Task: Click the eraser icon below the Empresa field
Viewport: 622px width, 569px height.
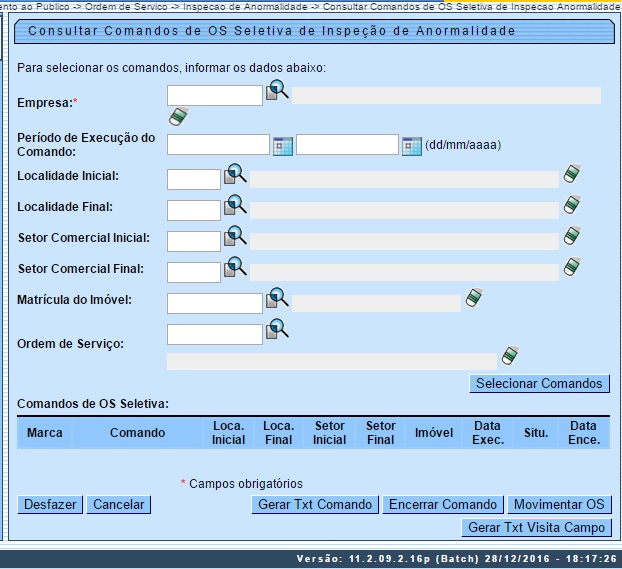Action: (178, 116)
